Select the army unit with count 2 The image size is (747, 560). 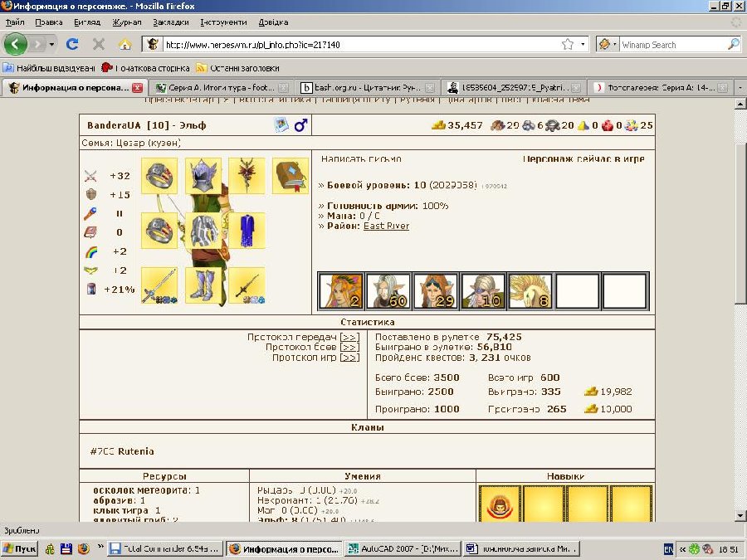tap(341, 291)
